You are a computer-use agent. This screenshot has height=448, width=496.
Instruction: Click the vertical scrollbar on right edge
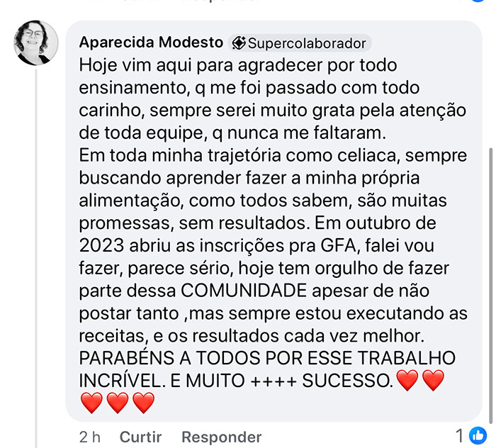click(491, 285)
